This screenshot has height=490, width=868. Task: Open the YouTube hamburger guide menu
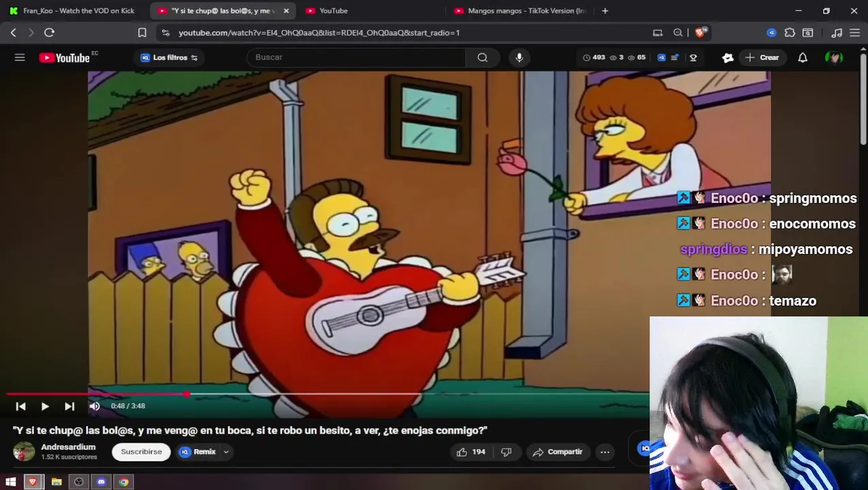click(x=20, y=57)
